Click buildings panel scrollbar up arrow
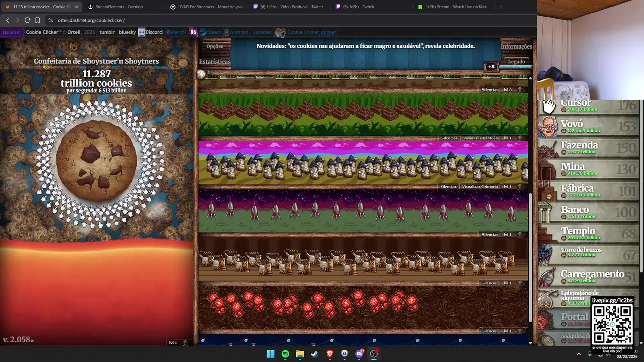644x362 pixels. point(530,78)
